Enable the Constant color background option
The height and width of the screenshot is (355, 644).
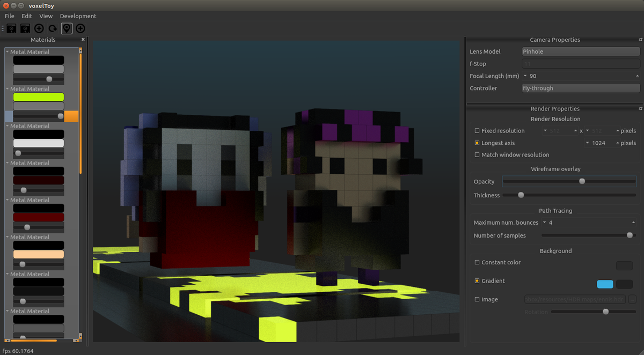pyautogui.click(x=477, y=262)
